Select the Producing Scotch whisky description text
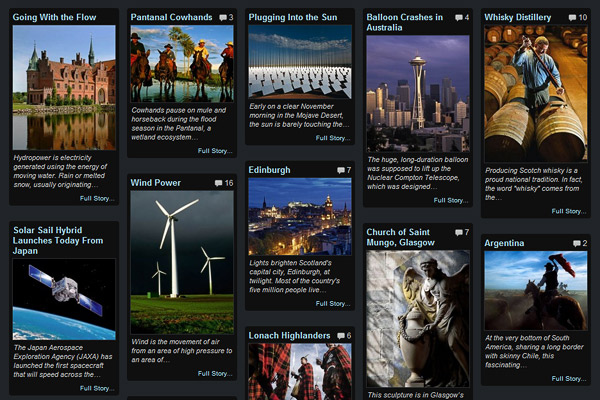 (534, 184)
